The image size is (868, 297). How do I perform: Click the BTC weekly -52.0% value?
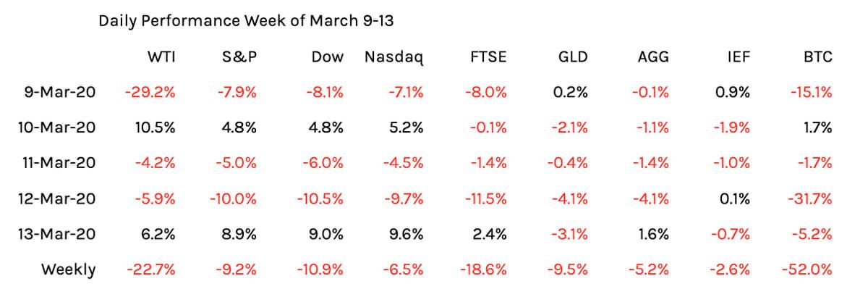(x=807, y=269)
